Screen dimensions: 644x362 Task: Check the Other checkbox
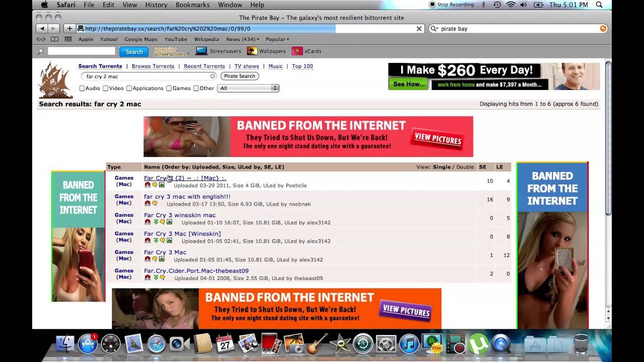point(196,88)
